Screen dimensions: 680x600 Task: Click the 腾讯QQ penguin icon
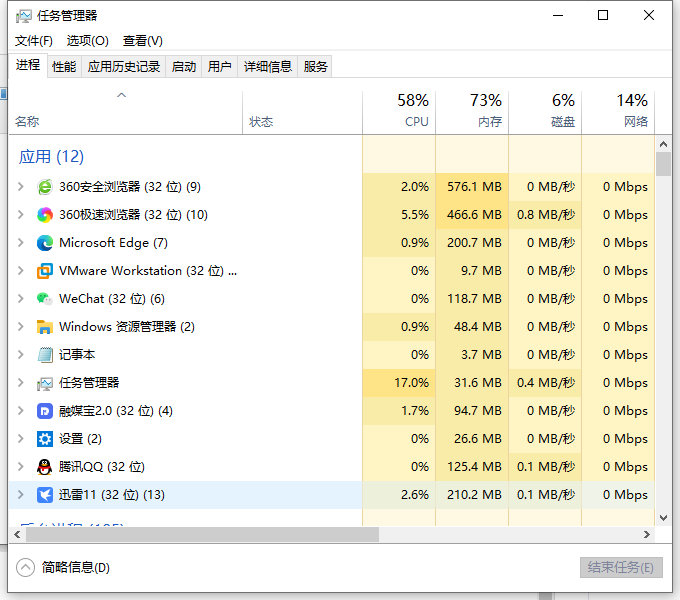[x=45, y=467]
